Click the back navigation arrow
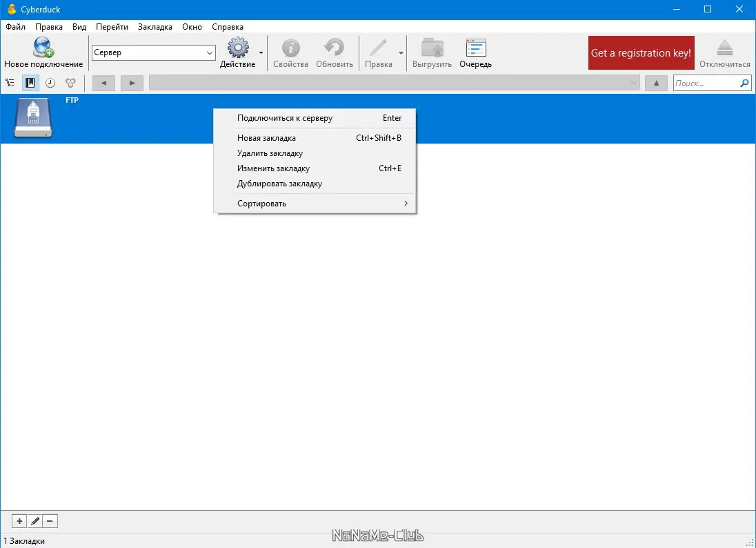Screen dimensions: 756x548 103,83
